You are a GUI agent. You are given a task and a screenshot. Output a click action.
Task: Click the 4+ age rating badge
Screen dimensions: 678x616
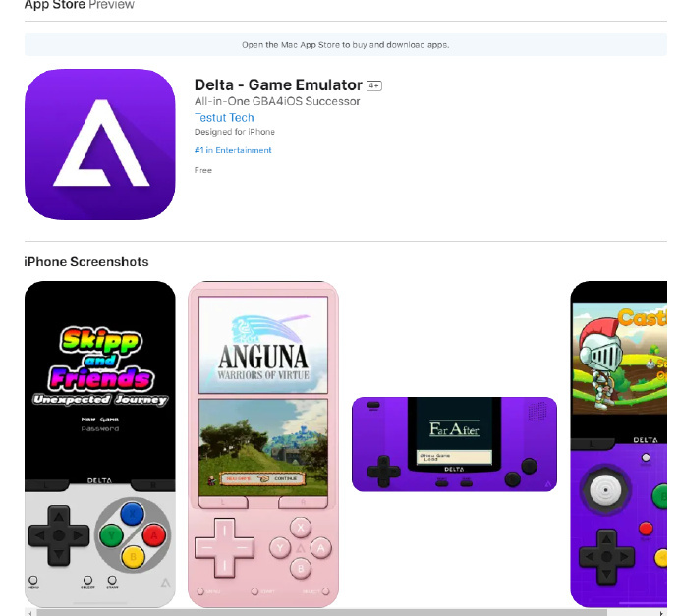pos(374,85)
